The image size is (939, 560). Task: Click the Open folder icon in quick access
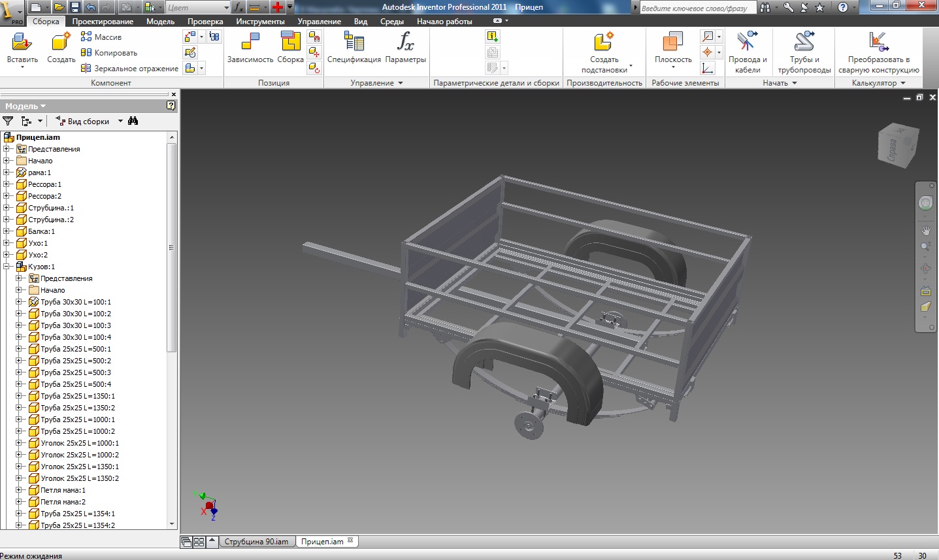click(x=59, y=7)
